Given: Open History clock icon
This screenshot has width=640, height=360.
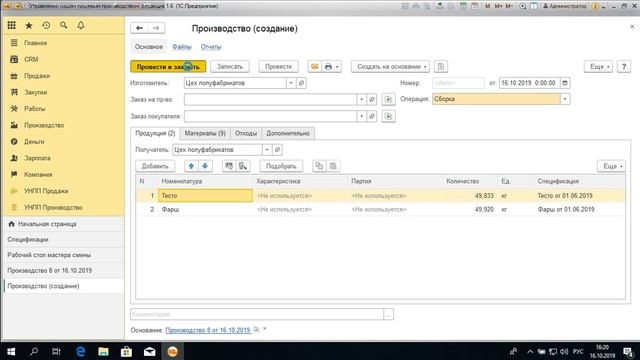Looking at the screenshot, I should click(x=46, y=25).
